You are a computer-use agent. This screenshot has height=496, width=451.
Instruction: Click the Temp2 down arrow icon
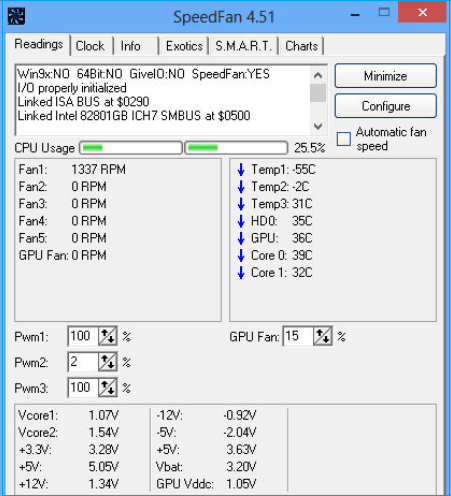(241, 187)
